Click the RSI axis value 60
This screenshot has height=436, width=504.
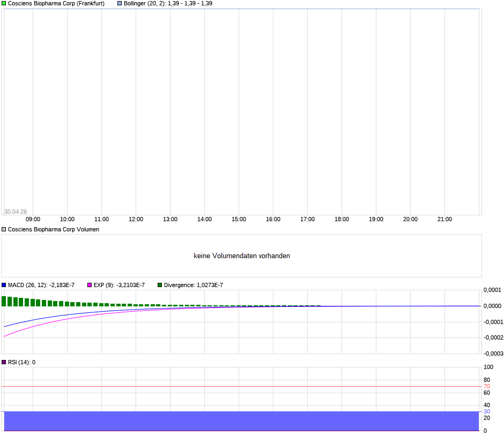pos(487,393)
